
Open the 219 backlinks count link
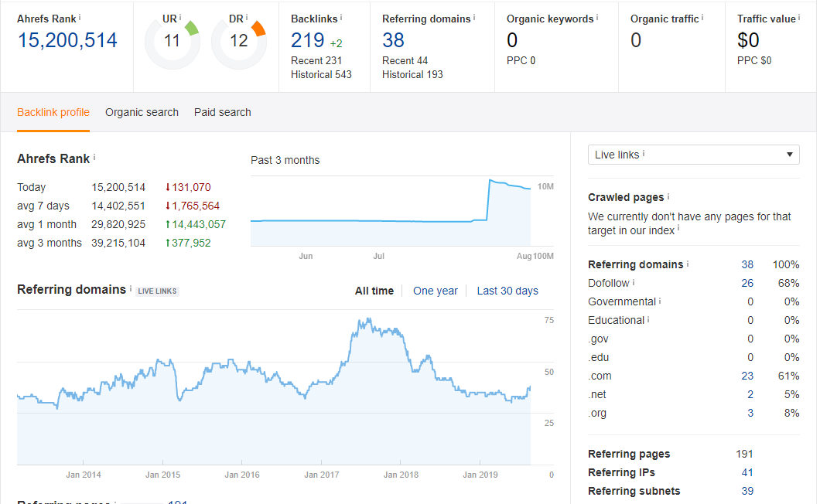(x=308, y=40)
